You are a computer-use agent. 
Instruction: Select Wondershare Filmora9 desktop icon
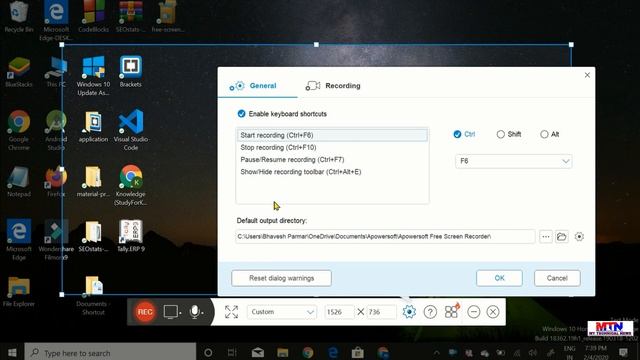[56, 240]
